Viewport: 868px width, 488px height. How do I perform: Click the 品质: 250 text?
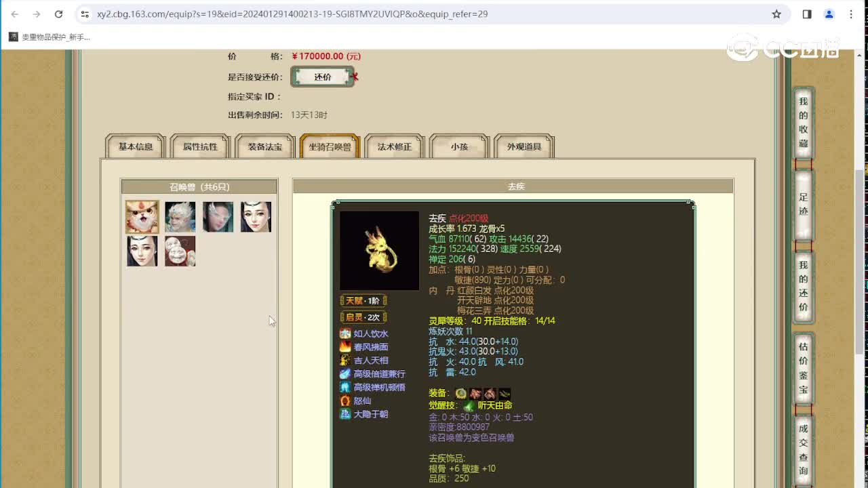coord(449,478)
